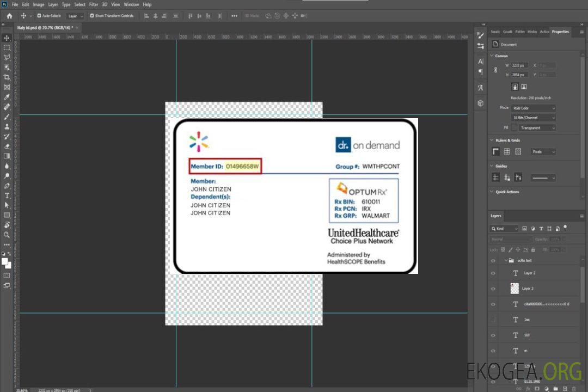Pick the Eyedropper tool
Image resolution: width=588 pixels, height=392 pixels.
(x=7, y=97)
